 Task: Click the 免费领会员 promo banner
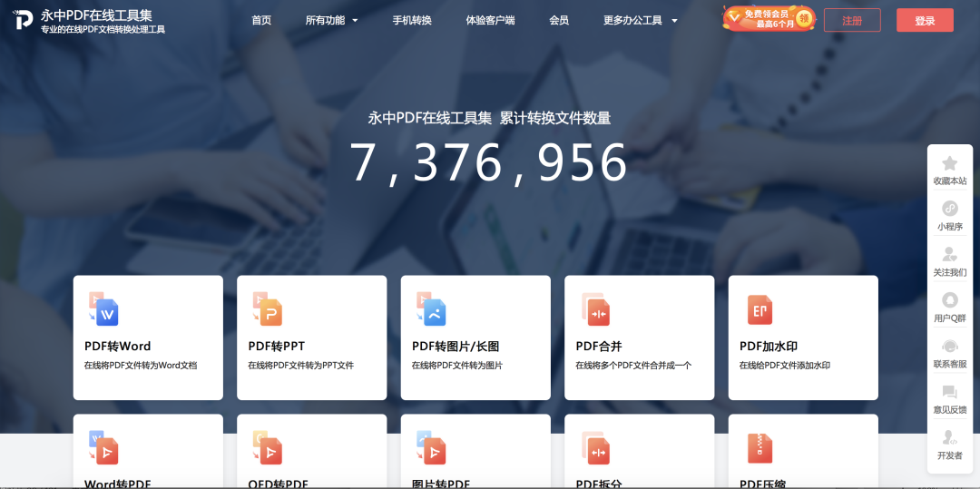(769, 19)
